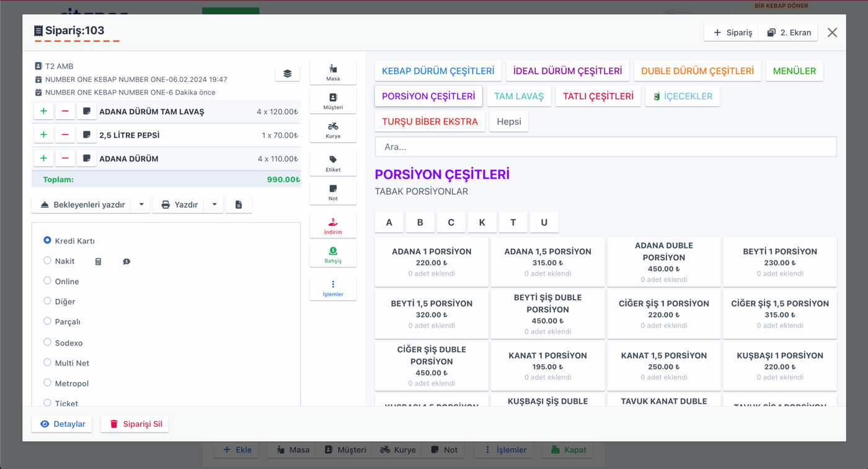Increase ADANA DÜRÜM TAM LAVAŞ quantity with plus
Image resolution: width=868 pixels, height=469 pixels.
43,111
